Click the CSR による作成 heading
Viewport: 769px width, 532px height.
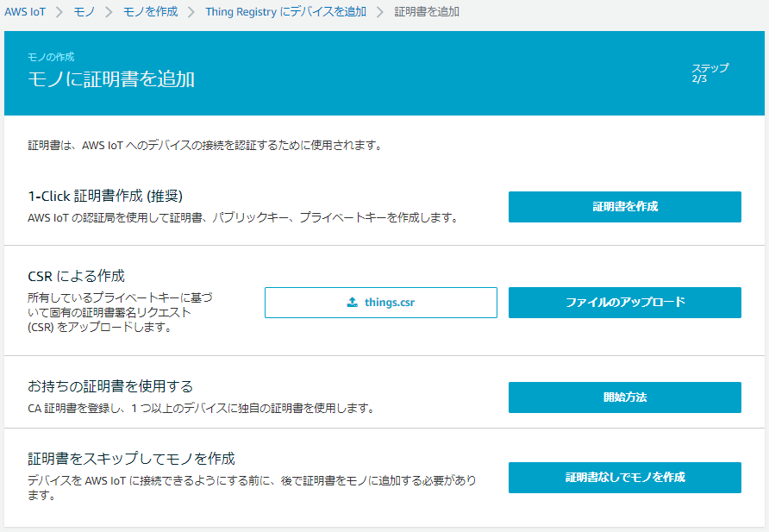click(x=76, y=276)
